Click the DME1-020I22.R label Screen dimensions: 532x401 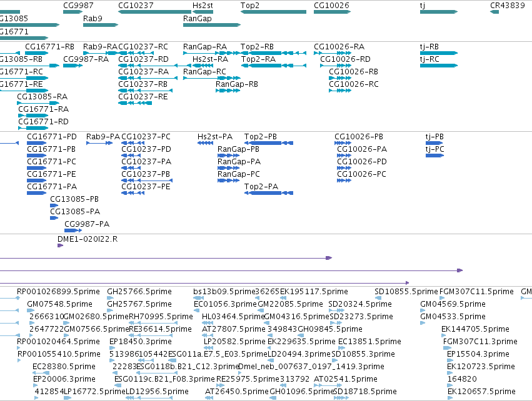click(x=88, y=239)
